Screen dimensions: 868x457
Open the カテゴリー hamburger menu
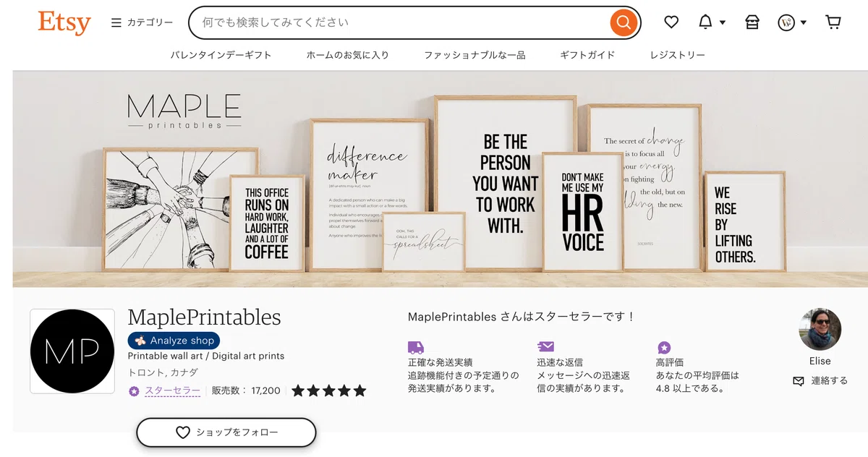point(142,22)
